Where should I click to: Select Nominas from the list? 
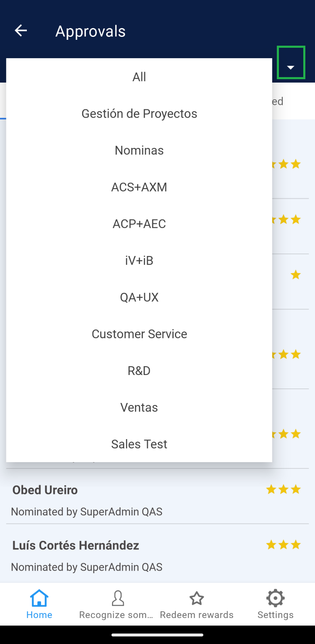point(139,150)
